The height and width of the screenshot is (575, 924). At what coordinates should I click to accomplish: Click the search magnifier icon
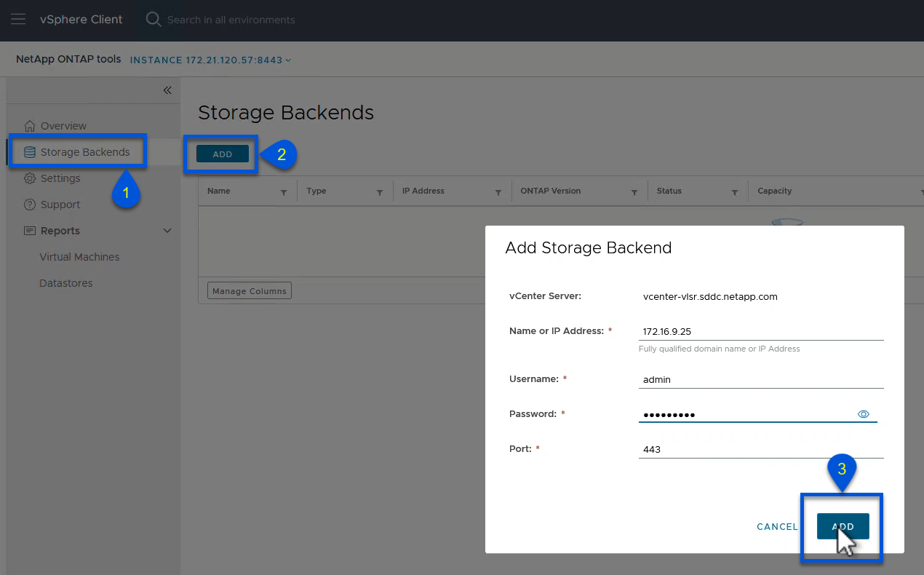153,20
